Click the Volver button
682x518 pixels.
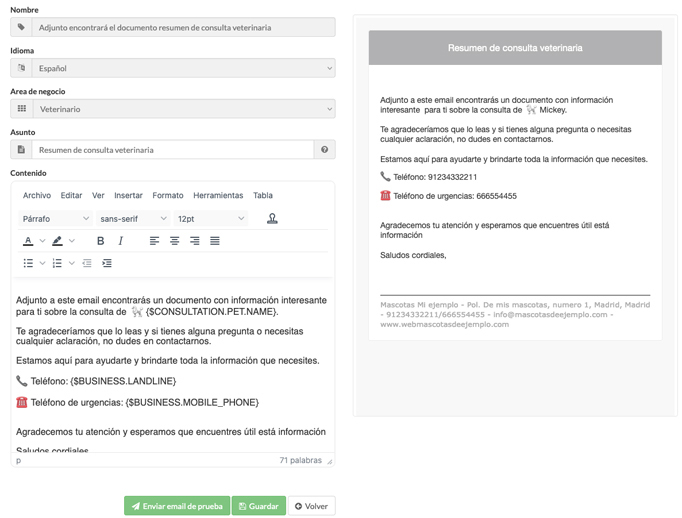(x=311, y=506)
